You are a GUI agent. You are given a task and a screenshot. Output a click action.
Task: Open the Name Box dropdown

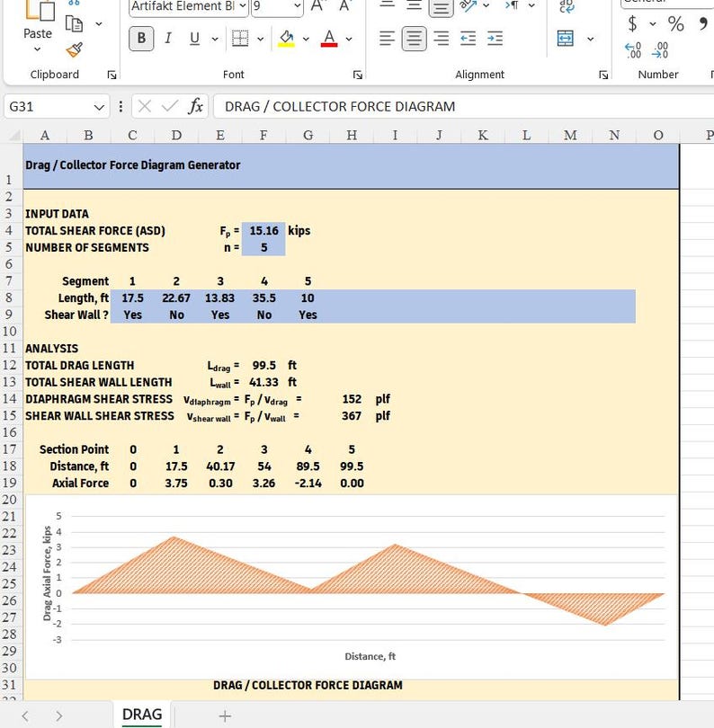(x=99, y=107)
